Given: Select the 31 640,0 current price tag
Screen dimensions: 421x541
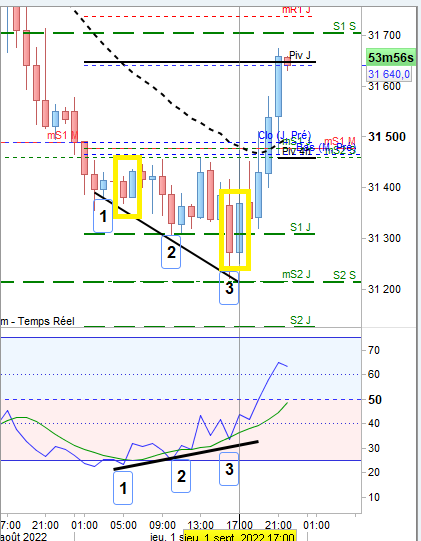Looking at the screenshot, I should (389, 74).
